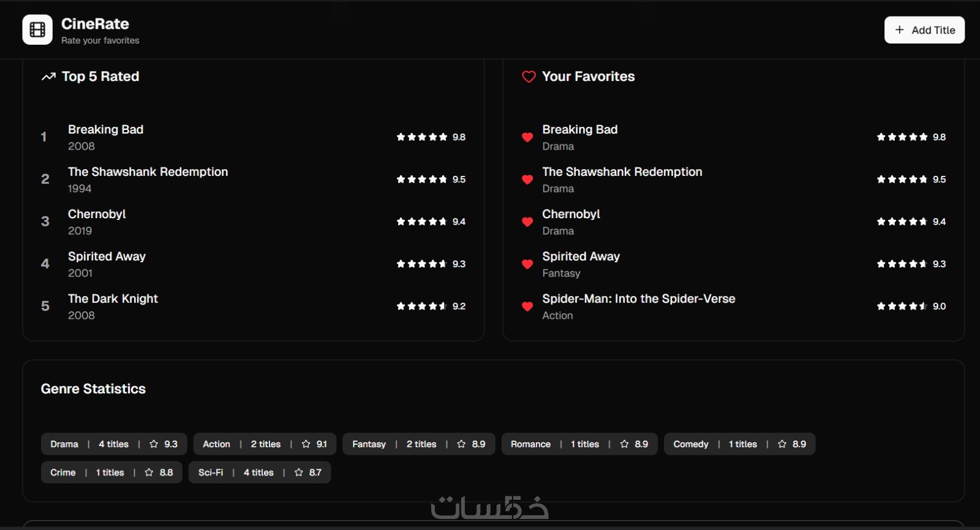This screenshot has width=980, height=530.
Task: Click the Add Title button
Action: pos(924,30)
